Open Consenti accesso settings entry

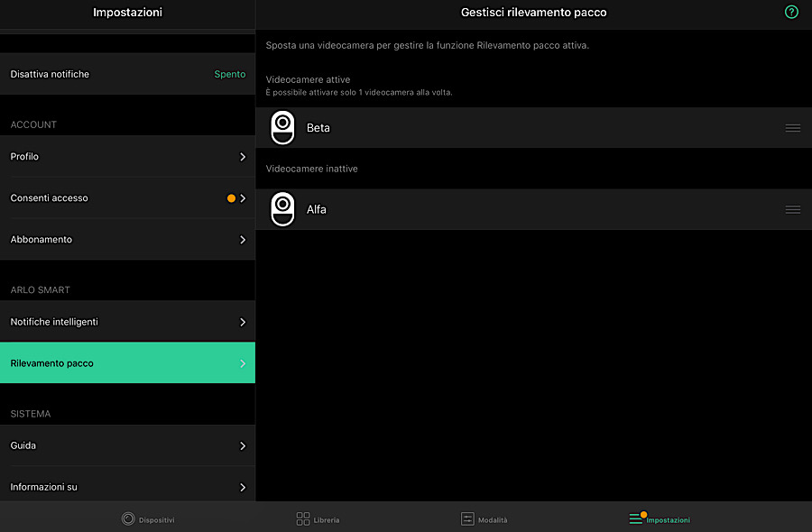click(127, 197)
